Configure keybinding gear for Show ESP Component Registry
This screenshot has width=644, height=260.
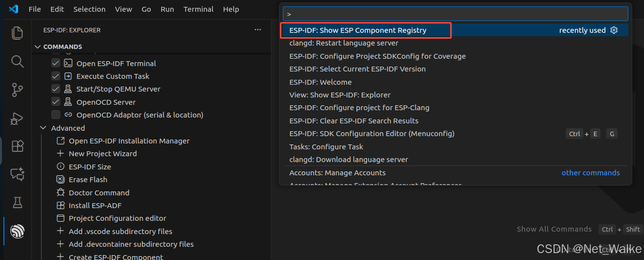[614, 30]
